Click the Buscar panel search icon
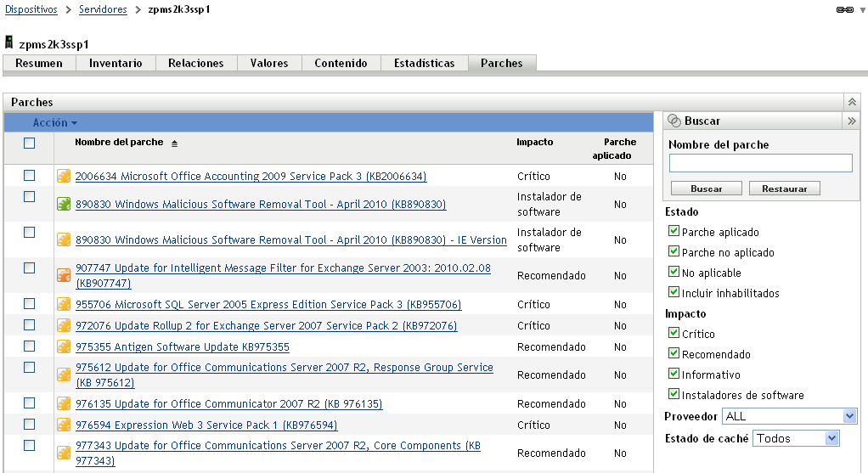 (674, 121)
